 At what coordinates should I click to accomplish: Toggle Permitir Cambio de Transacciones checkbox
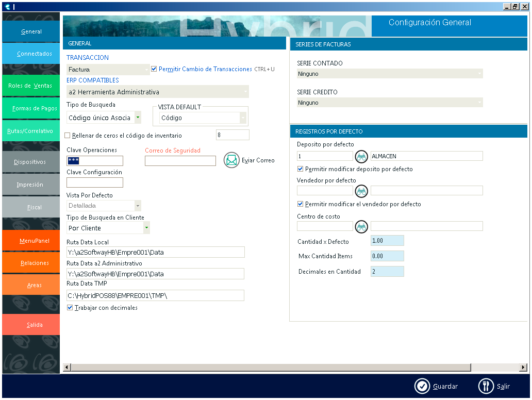pos(154,69)
